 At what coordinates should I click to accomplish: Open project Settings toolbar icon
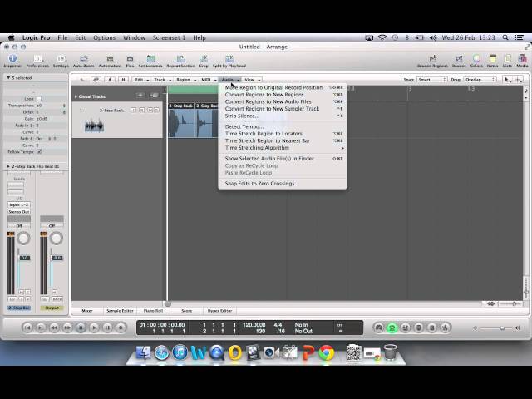pyautogui.click(x=61, y=61)
